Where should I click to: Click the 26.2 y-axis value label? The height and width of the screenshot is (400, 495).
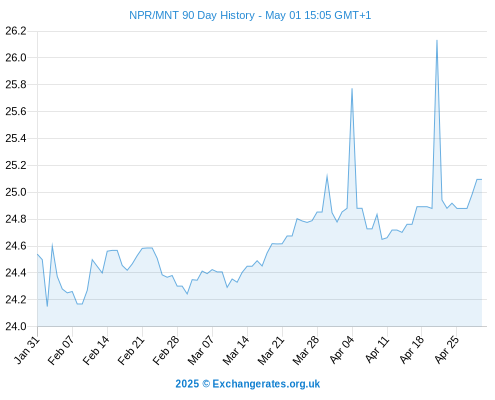(x=16, y=31)
